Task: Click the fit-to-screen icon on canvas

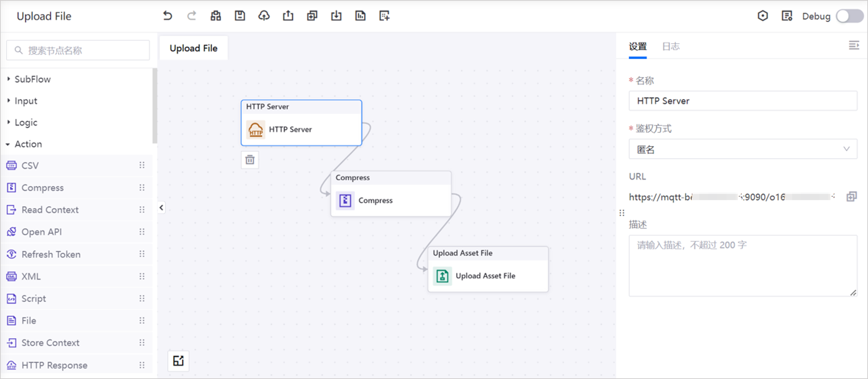Action: 178,361
